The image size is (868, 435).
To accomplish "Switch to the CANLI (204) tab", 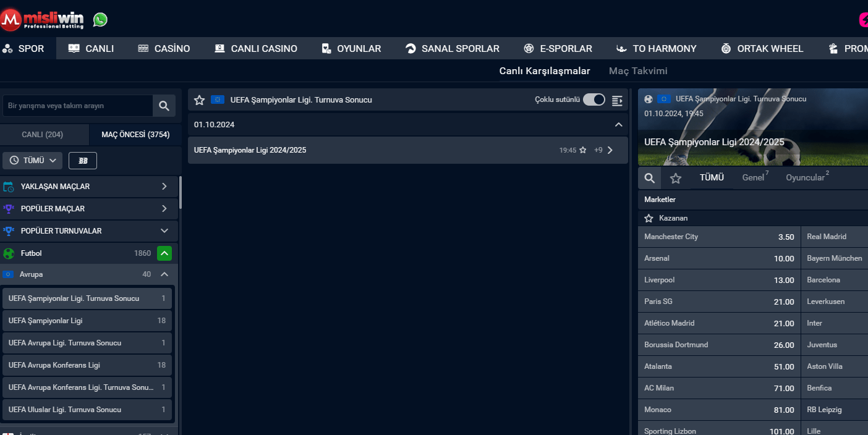I will click(43, 135).
